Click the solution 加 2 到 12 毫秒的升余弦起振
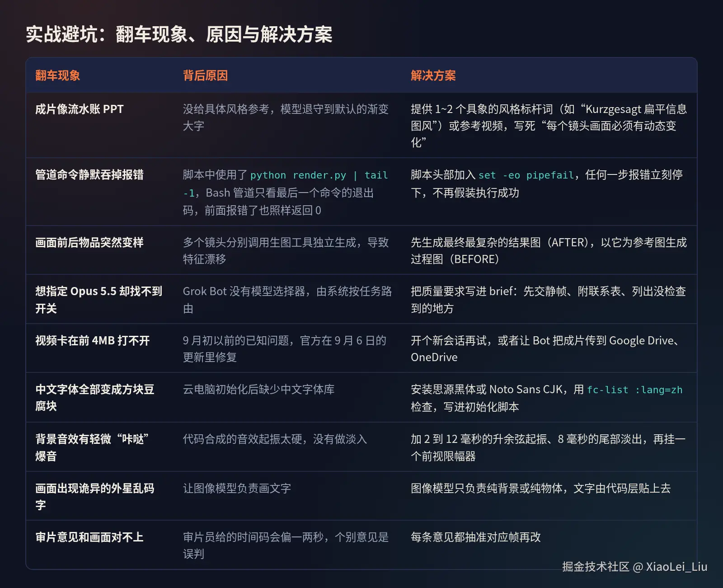723x588 pixels. pyautogui.click(x=548, y=447)
